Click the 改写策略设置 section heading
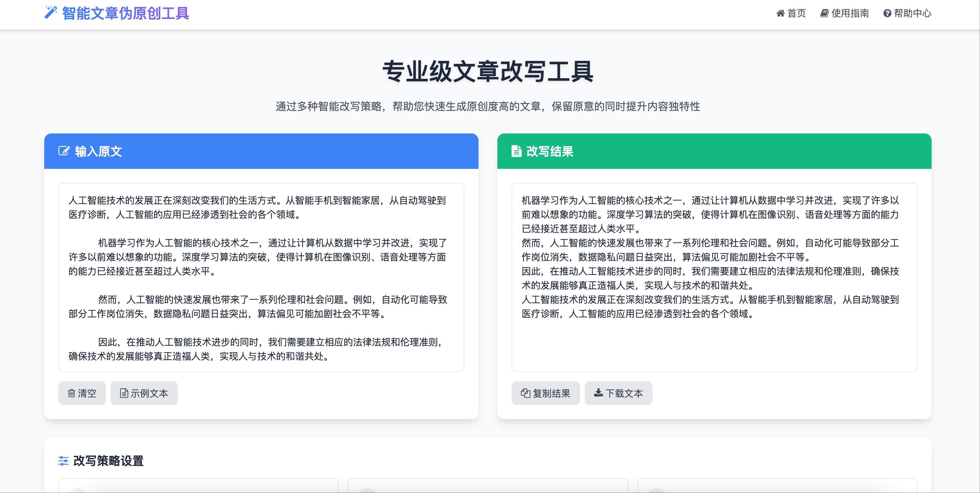This screenshot has width=980, height=493. point(109,461)
